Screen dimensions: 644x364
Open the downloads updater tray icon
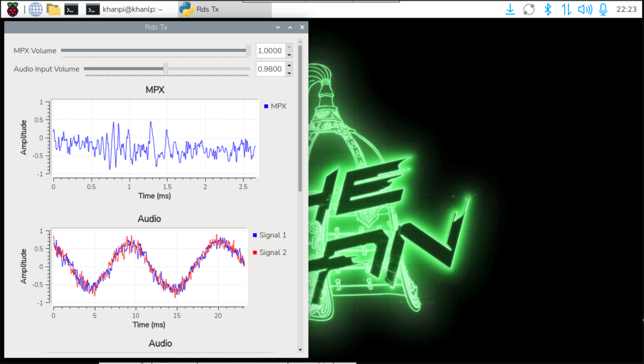coord(510,9)
